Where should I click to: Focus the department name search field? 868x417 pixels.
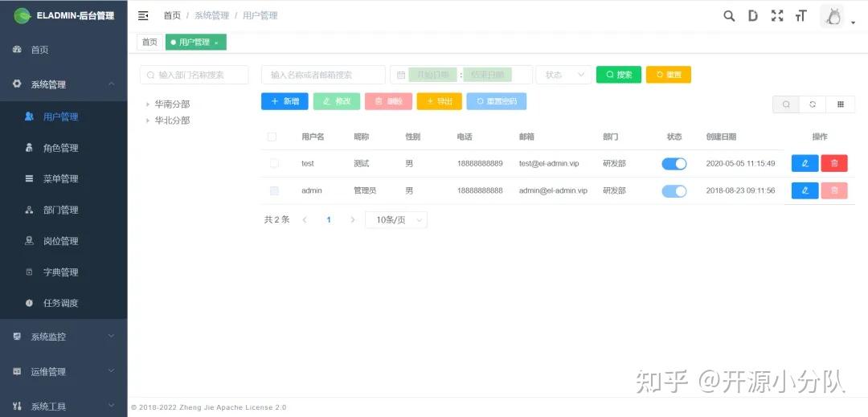pyautogui.click(x=194, y=75)
